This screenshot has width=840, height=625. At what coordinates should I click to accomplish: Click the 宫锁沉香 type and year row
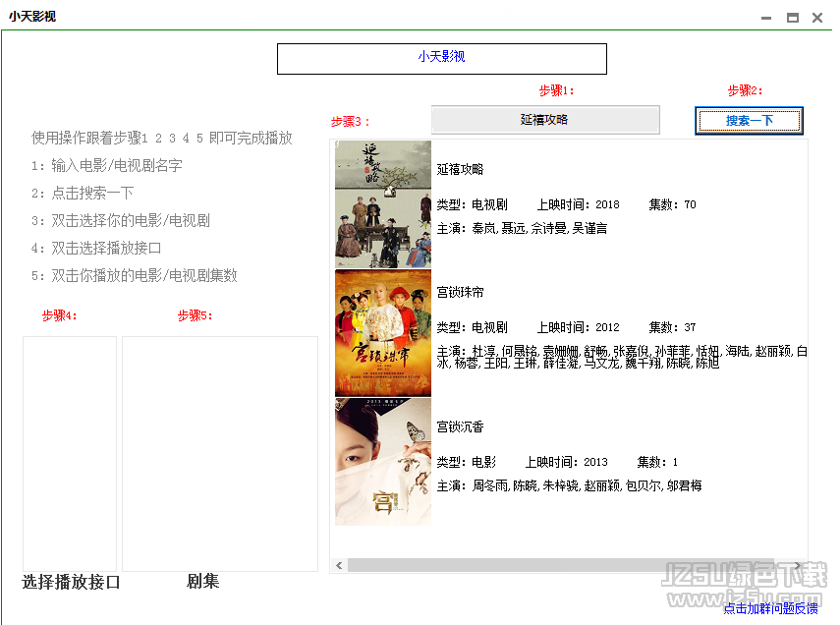click(x=557, y=462)
